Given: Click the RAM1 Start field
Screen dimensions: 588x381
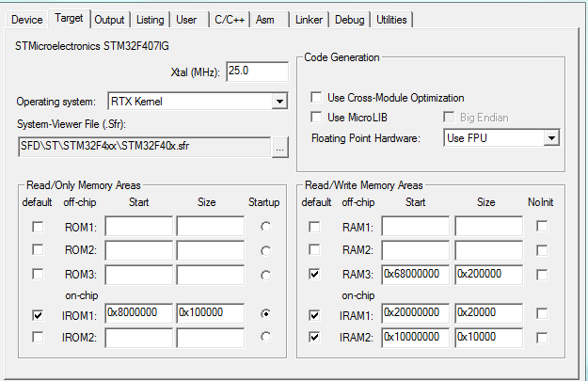Looking at the screenshot, I should point(416,226).
